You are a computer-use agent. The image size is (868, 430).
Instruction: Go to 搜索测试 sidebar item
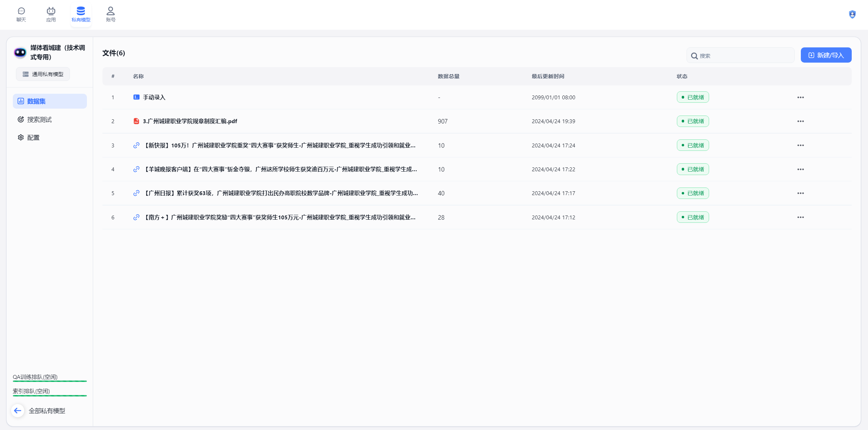click(39, 119)
